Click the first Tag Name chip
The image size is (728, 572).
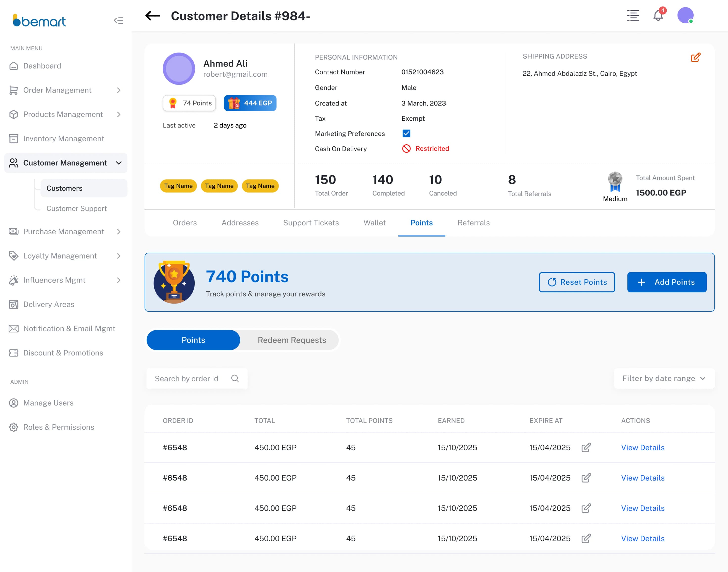(x=178, y=186)
